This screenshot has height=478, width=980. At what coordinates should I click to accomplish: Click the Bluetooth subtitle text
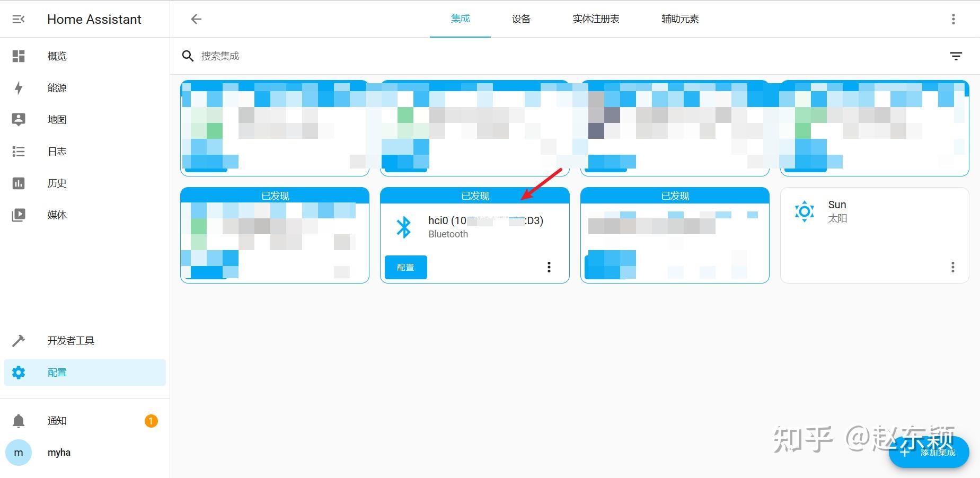click(x=448, y=234)
